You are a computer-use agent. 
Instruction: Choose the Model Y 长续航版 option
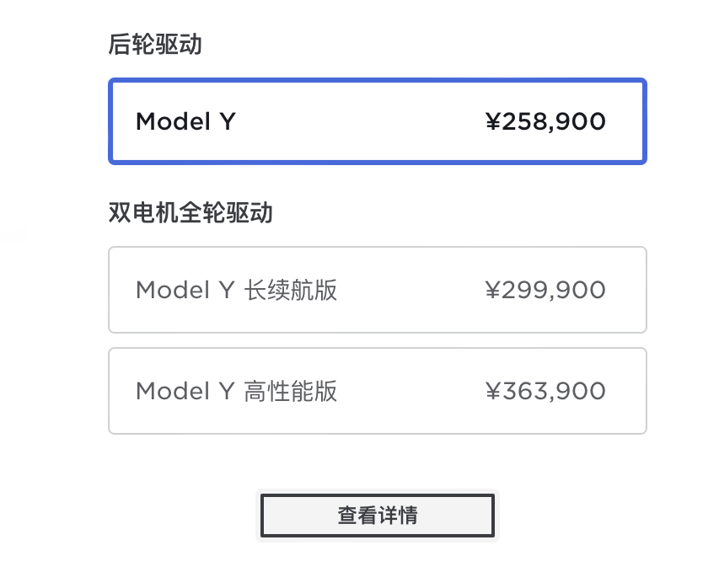(377, 290)
